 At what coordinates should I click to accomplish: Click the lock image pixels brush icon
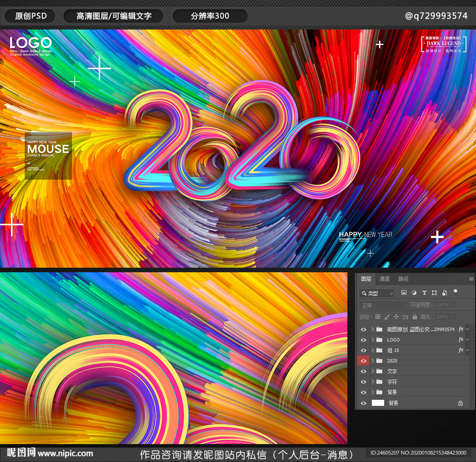(387, 317)
